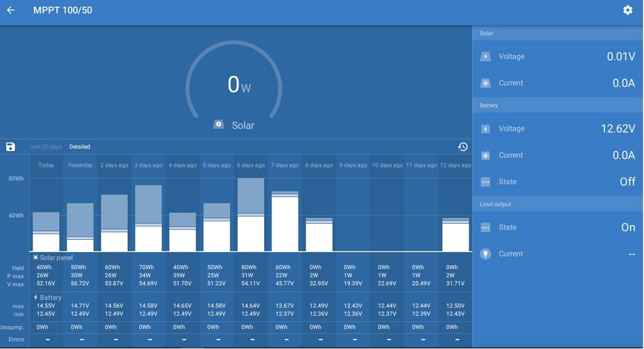
Task: Click the Battery Voltage icon
Action: tap(486, 129)
